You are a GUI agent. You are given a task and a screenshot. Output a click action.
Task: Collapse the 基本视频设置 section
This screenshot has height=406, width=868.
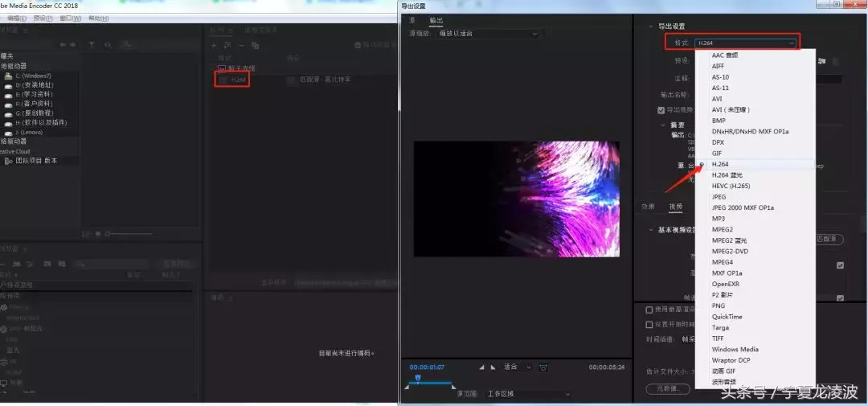point(651,229)
